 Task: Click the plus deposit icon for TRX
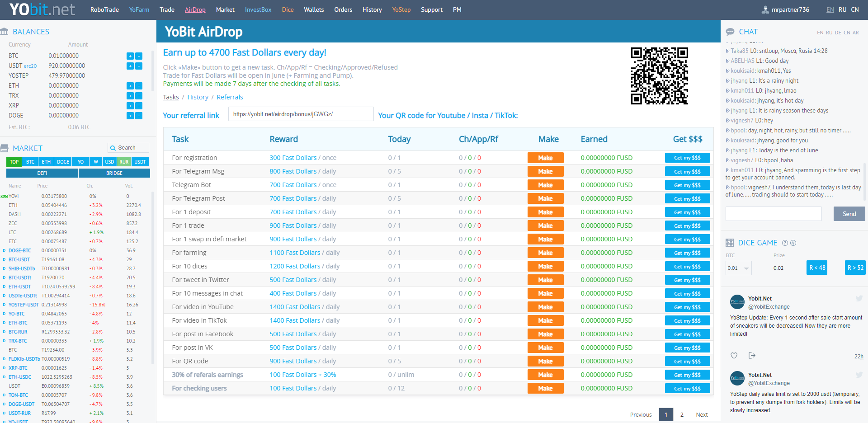coord(130,96)
